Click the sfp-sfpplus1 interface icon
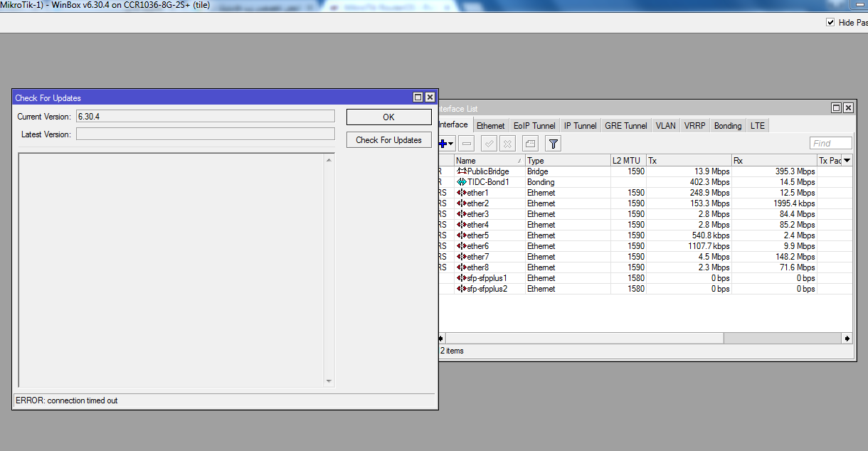868x451 pixels. coord(462,278)
